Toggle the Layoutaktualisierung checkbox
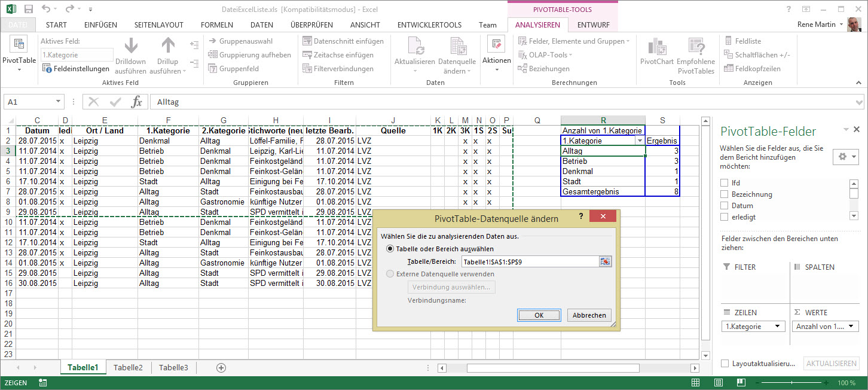 [725, 364]
